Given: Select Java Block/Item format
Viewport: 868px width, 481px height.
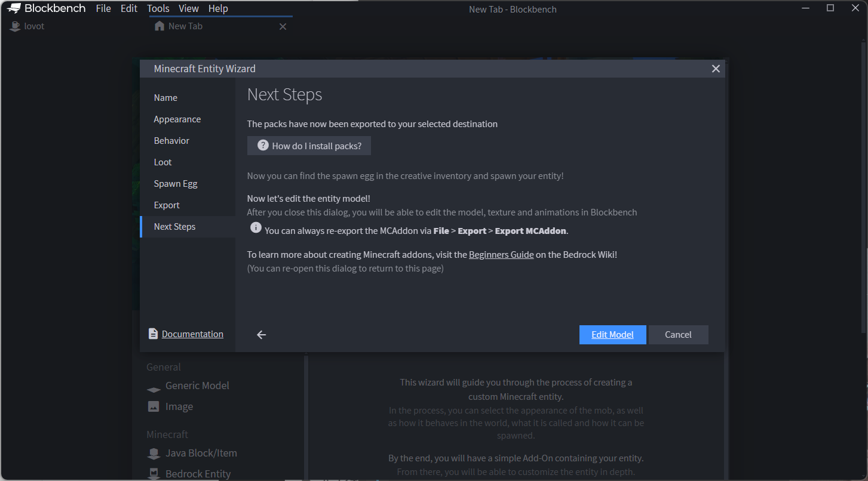Looking at the screenshot, I should (x=201, y=453).
